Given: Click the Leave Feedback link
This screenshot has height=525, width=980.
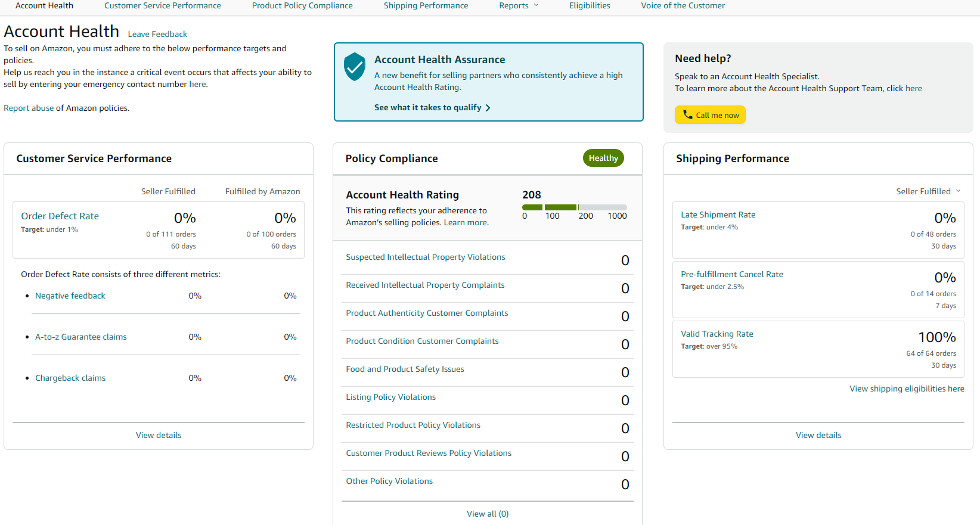Looking at the screenshot, I should pyautogui.click(x=157, y=34).
